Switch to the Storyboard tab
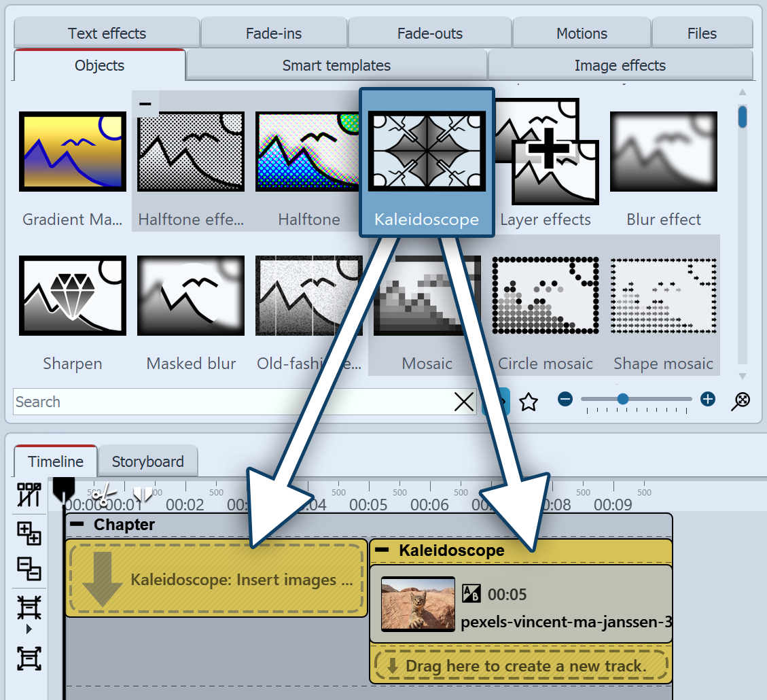This screenshot has width=767, height=700. tap(147, 461)
